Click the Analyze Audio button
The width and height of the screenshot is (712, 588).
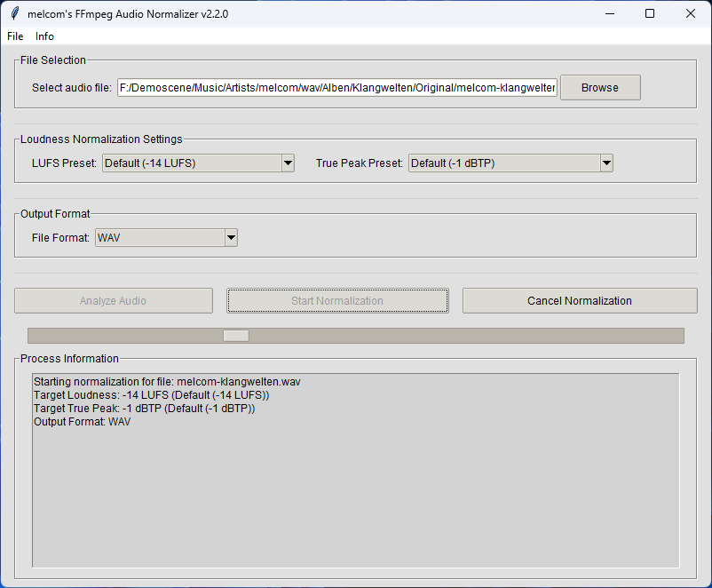click(x=114, y=301)
